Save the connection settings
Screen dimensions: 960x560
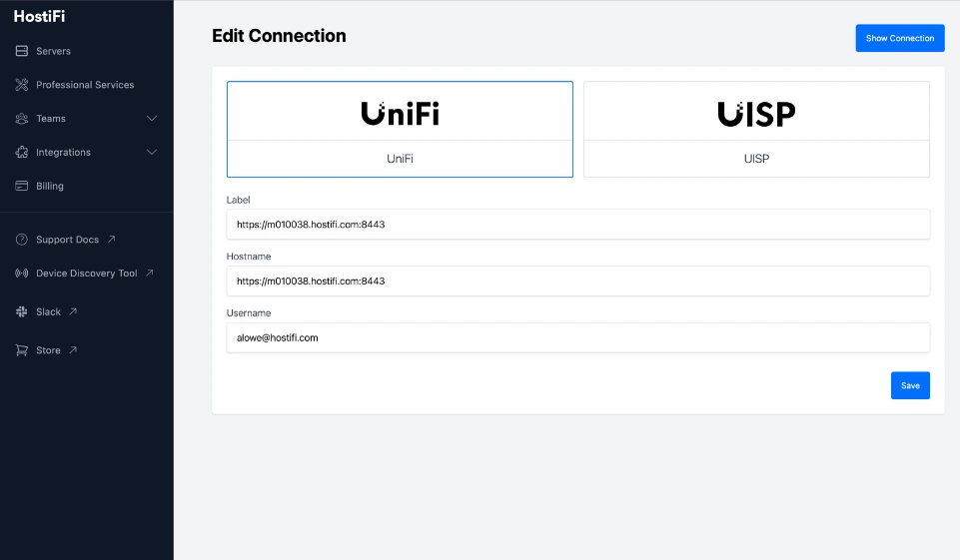click(910, 385)
